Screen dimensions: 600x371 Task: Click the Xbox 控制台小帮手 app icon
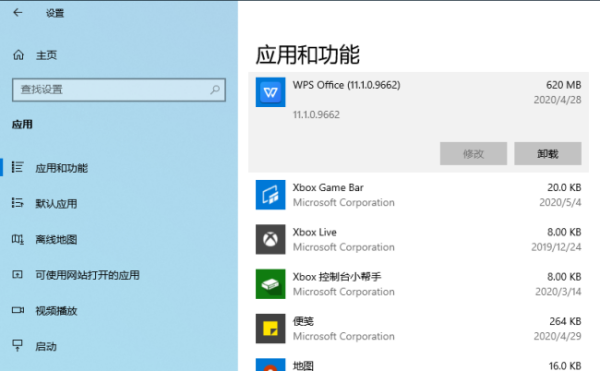[x=271, y=284]
